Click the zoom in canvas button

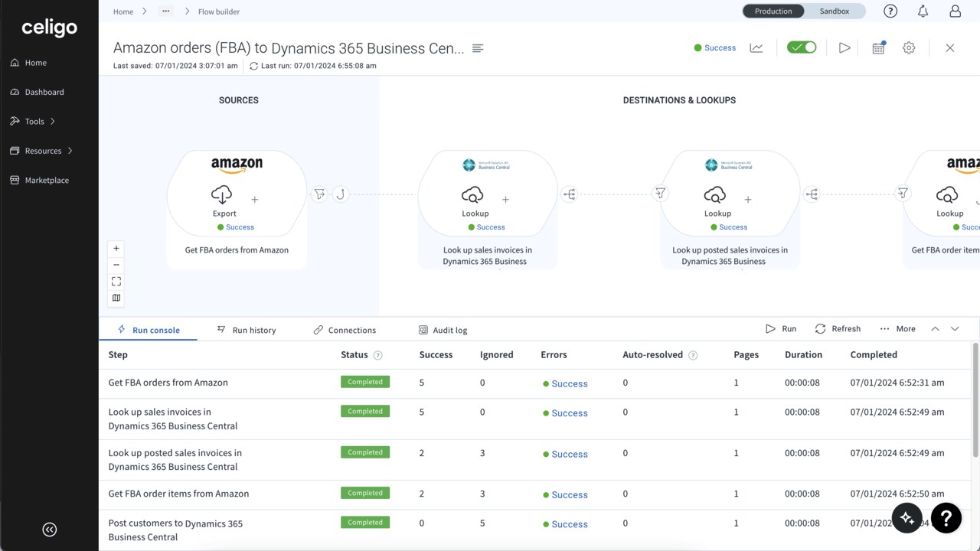click(116, 248)
